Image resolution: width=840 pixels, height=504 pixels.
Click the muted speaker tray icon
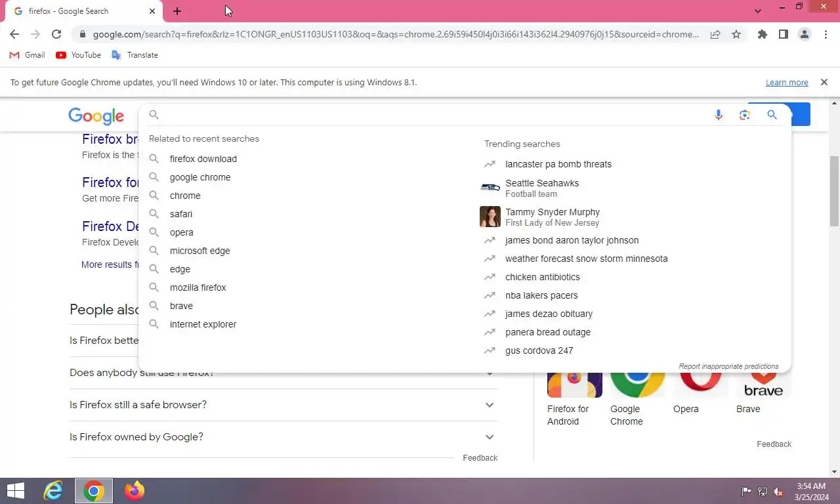click(x=778, y=492)
